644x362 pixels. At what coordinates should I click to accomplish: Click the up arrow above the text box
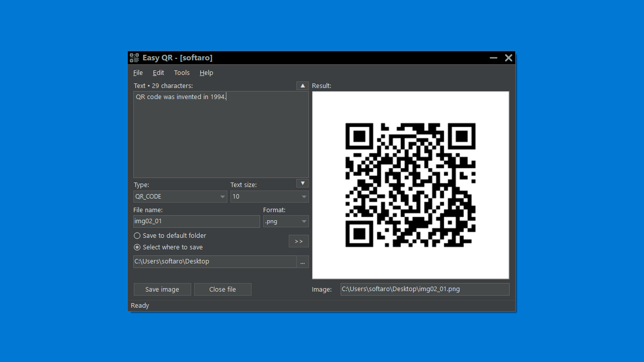pos(302,85)
